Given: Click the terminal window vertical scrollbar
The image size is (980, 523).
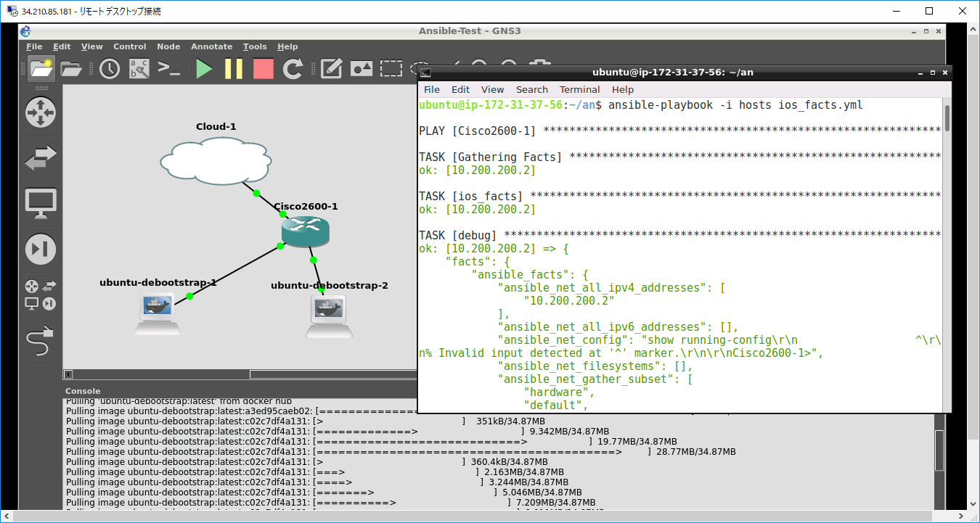Looking at the screenshot, I should coord(947,120).
